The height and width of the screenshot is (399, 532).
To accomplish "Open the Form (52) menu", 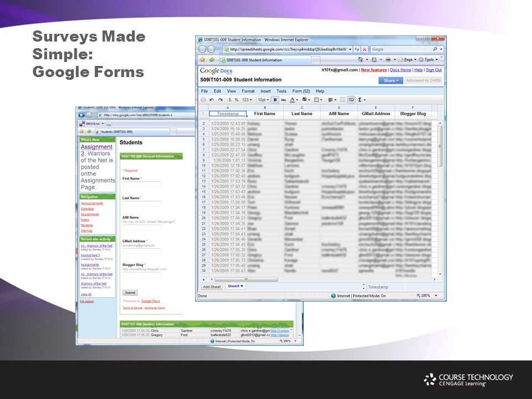I will tap(301, 91).
